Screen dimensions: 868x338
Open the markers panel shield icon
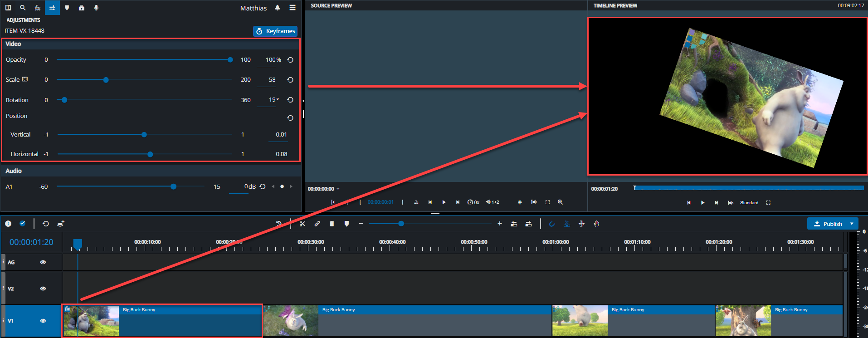67,8
